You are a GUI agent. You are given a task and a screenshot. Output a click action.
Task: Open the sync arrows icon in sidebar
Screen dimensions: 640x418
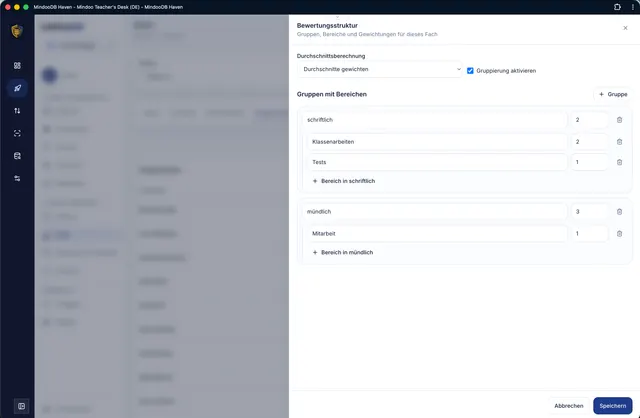tap(17, 111)
